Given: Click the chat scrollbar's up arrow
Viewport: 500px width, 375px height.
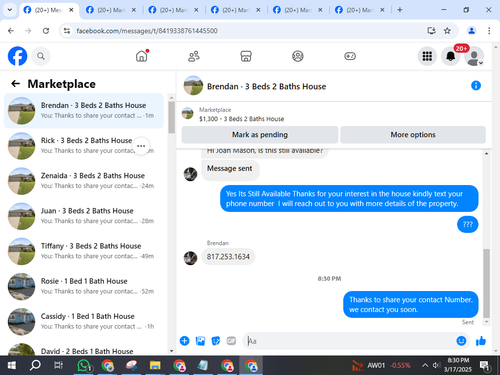Looking at the screenshot, I should (x=486, y=154).
